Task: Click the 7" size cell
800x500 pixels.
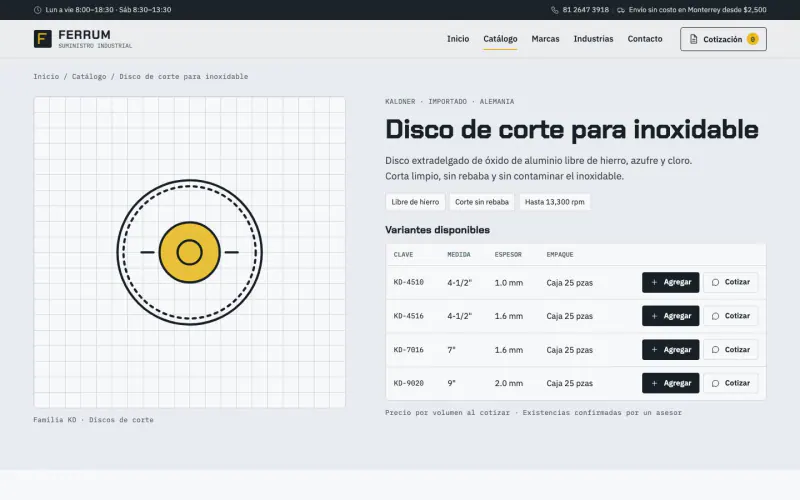Action: 451,350
